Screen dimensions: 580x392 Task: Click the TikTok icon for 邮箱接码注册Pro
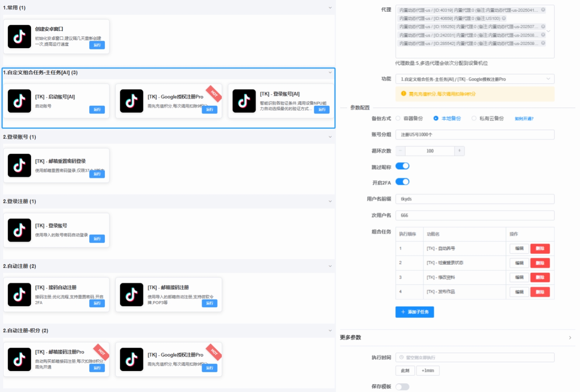19,359
